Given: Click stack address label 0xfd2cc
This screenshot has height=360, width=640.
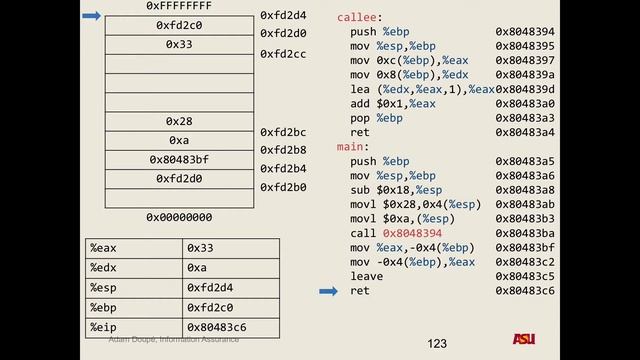Looking at the screenshot, I should pos(283,54).
